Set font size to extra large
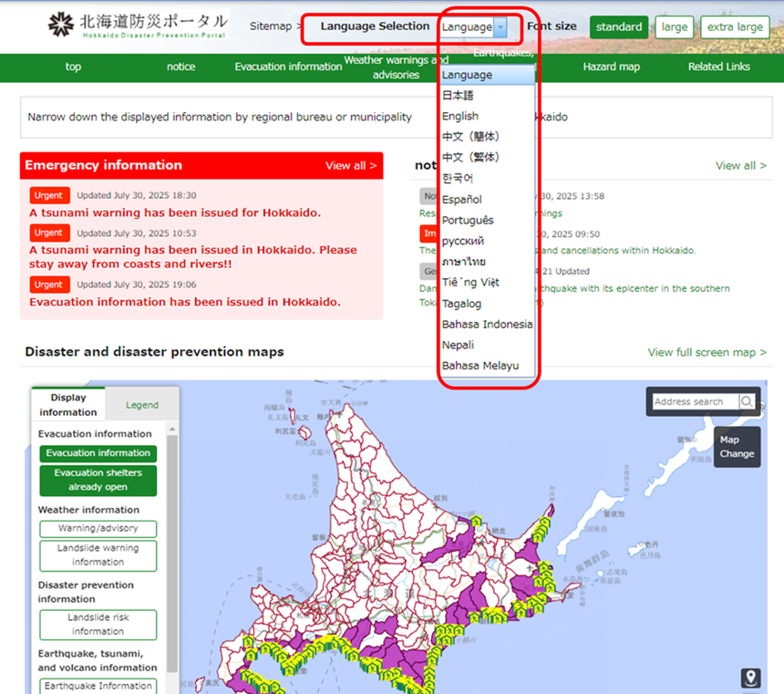 click(x=736, y=27)
